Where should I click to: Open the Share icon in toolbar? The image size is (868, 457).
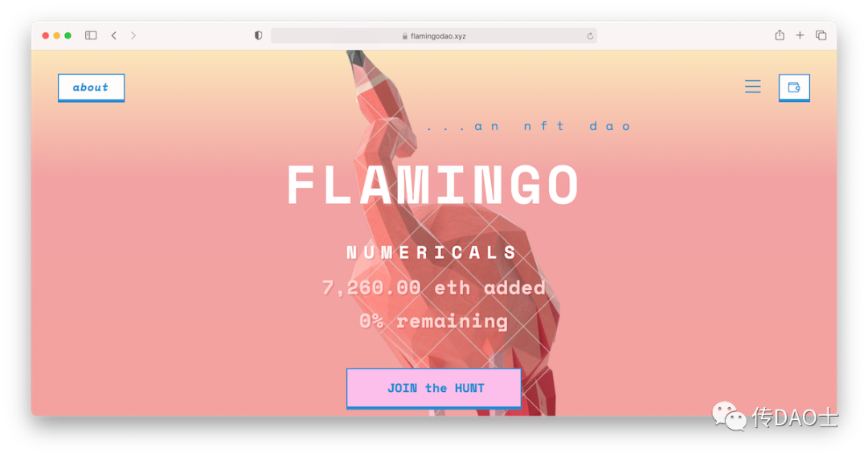(x=780, y=35)
